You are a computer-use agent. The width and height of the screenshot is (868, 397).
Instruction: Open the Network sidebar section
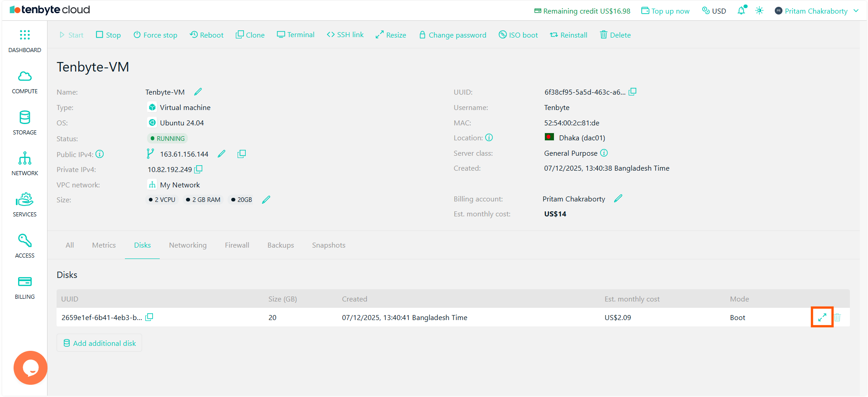click(x=25, y=164)
